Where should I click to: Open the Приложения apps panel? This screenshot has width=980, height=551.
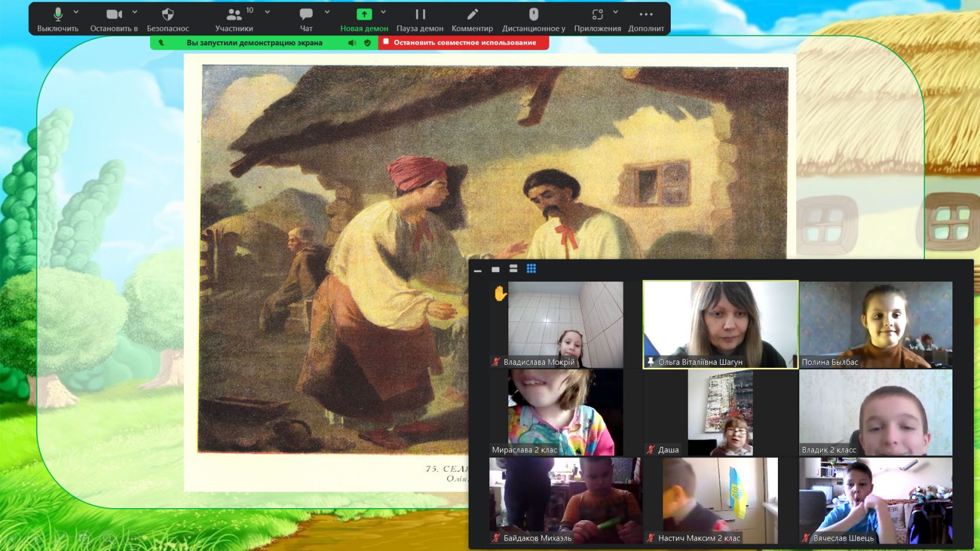pyautogui.click(x=597, y=19)
